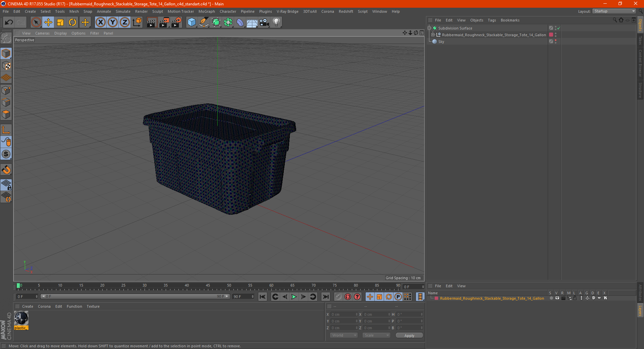Click the magnet Snap tool icon
This screenshot has height=349, width=644.
click(6, 170)
